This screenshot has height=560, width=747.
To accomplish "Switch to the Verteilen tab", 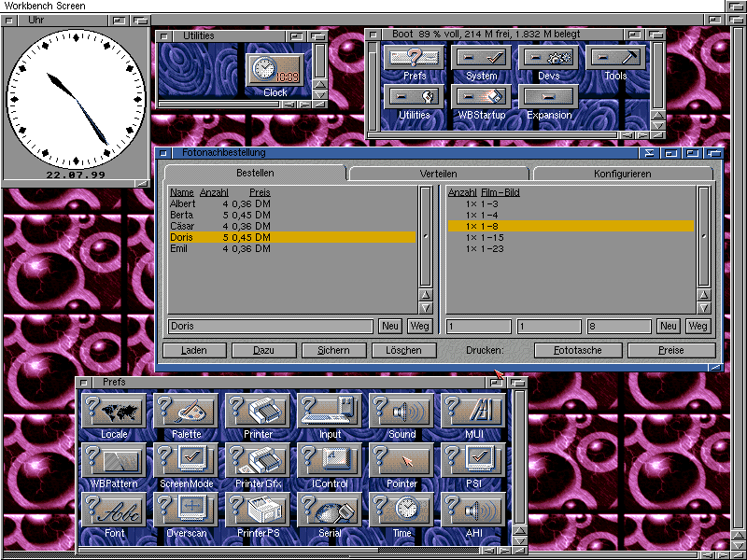I will coord(438,174).
